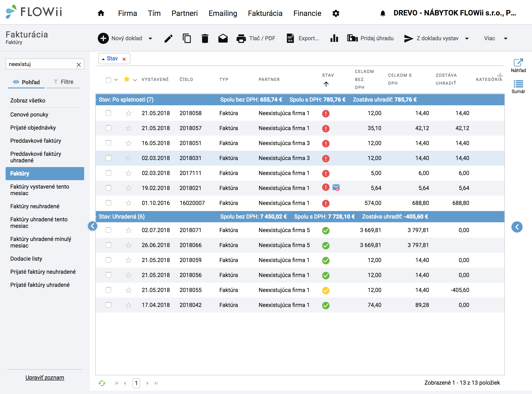Viewport: 532px width, 394px height.
Task: Select checkbox for invoice 2018031
Action: point(108,158)
